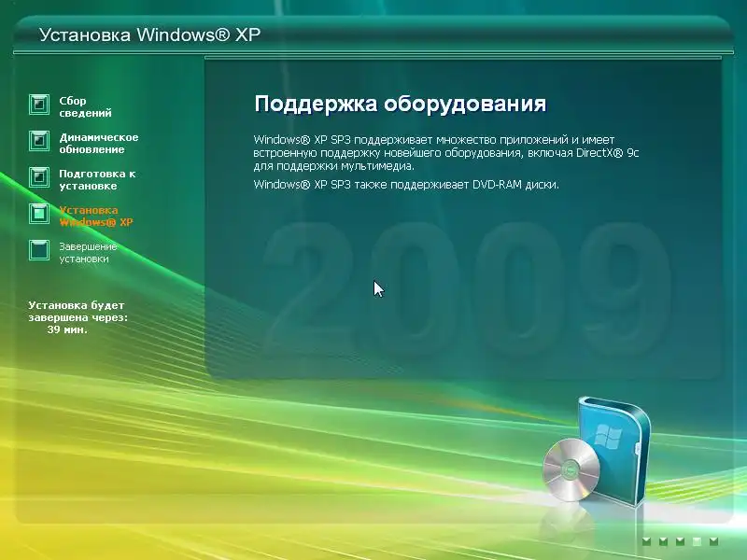
Task: Click the first progress square at bottom right
Action: (646, 541)
